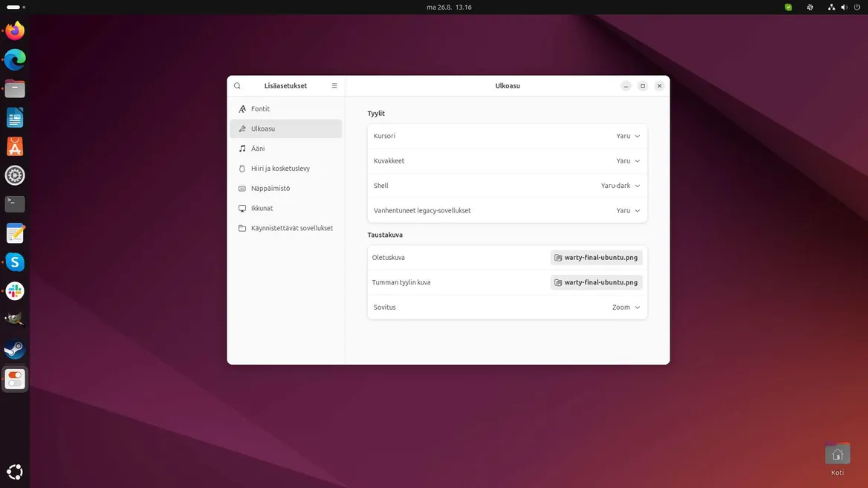The height and width of the screenshot is (488, 868).
Task: Open LibreOffice Writer from the dock
Action: (x=15, y=117)
